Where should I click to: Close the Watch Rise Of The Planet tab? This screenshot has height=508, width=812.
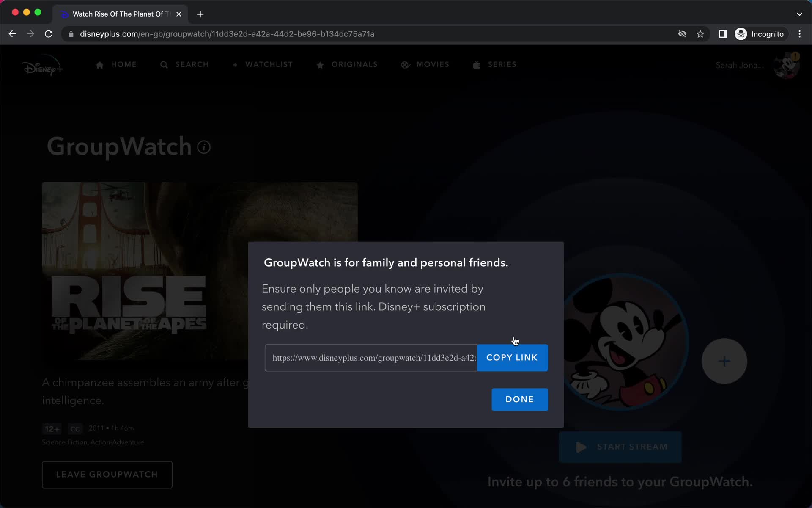[x=179, y=14]
